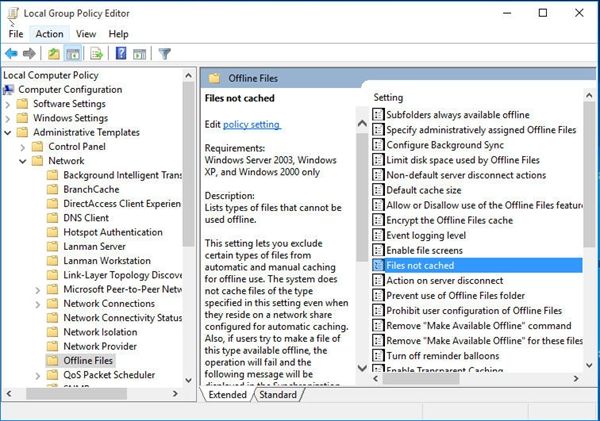Click the Offline Files header folder icon
This screenshot has height=421, width=600.
coord(214,78)
